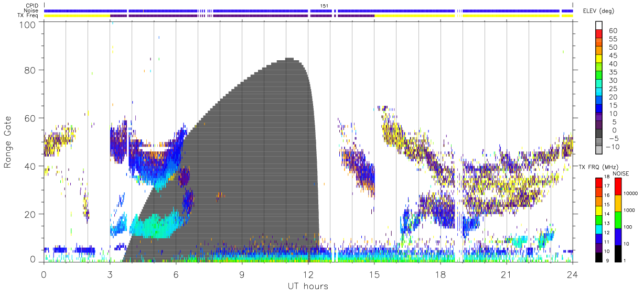Screen dimensions: 644x297
Task: Click the green 100–1000 NOISE colorbar segment
Action: click(x=617, y=219)
